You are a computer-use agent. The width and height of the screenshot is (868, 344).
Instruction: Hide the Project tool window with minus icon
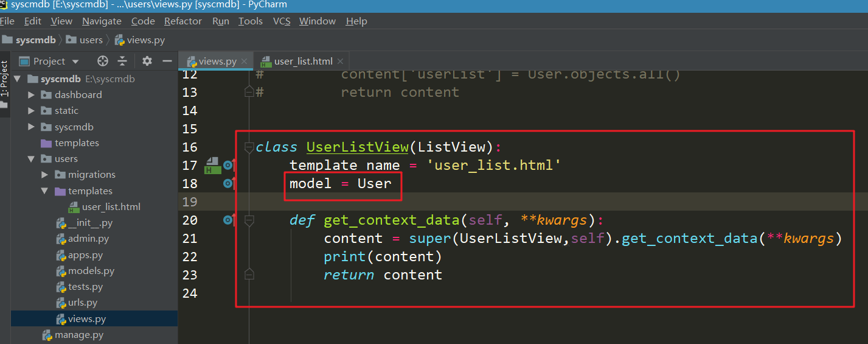click(167, 61)
